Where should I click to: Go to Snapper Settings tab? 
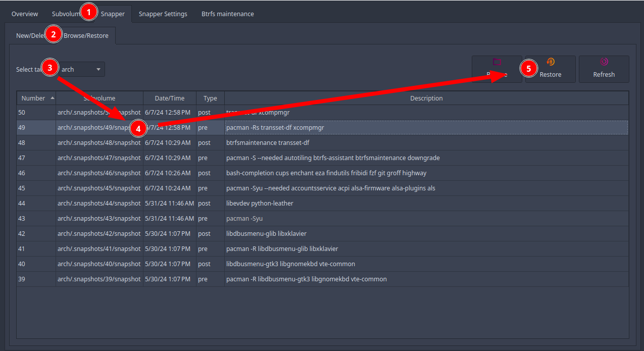click(x=163, y=14)
